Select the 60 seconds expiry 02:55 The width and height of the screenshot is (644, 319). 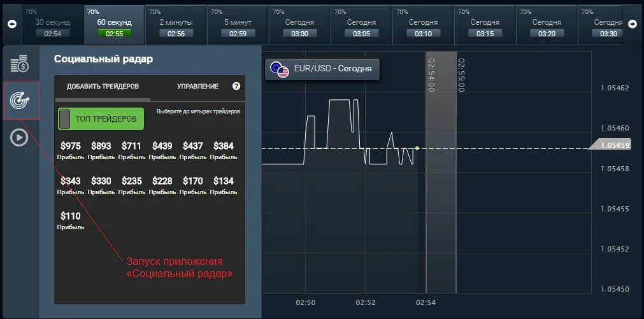[115, 25]
